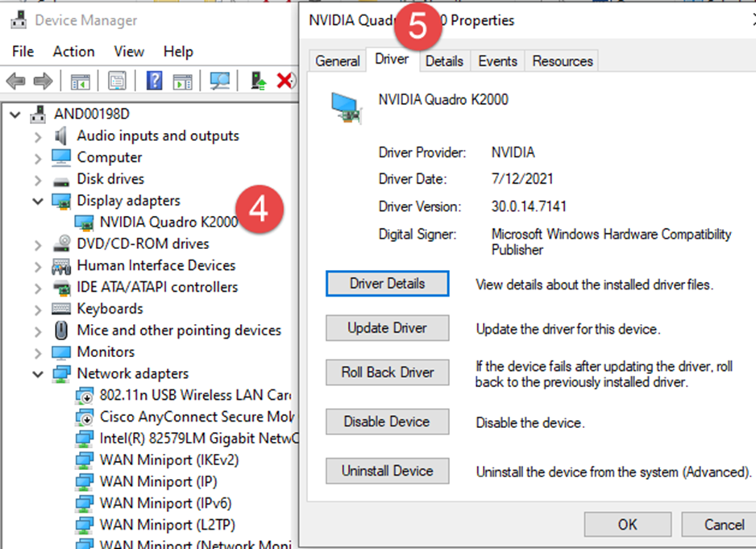Click the Roll Back Driver button

click(x=387, y=372)
